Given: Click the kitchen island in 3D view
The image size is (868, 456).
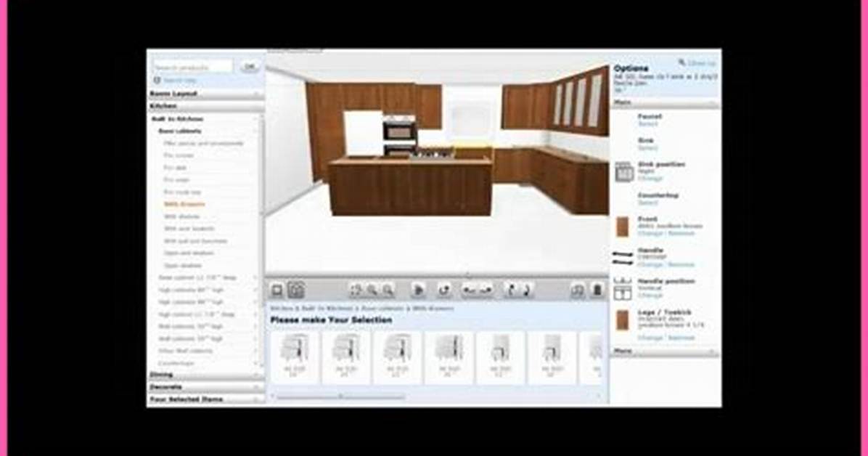Looking at the screenshot, I should [409, 186].
